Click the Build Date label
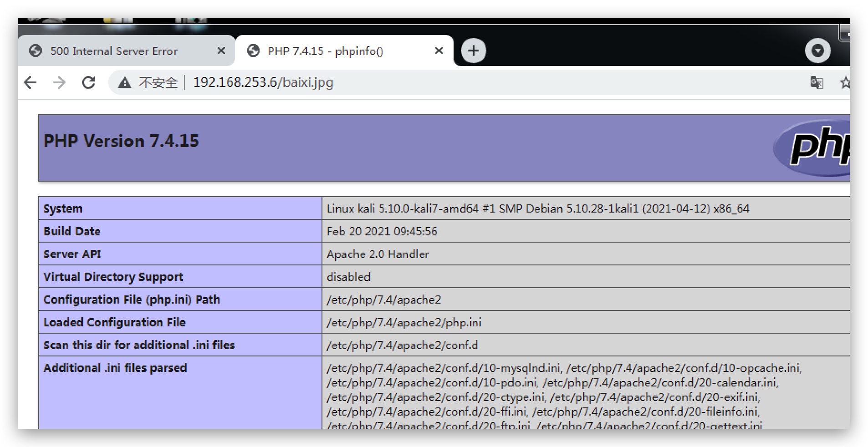Image resolution: width=868 pixels, height=447 pixels. 71,231
